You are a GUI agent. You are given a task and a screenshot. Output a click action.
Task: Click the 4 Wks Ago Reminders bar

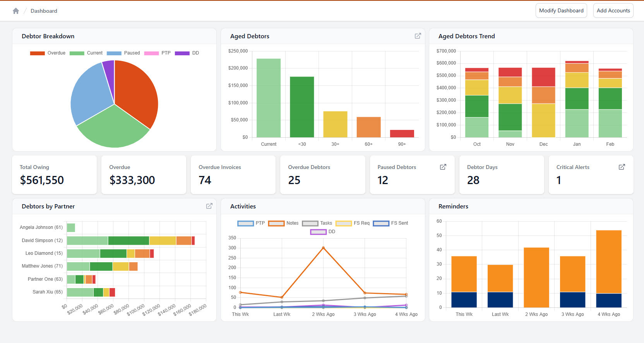point(609,269)
